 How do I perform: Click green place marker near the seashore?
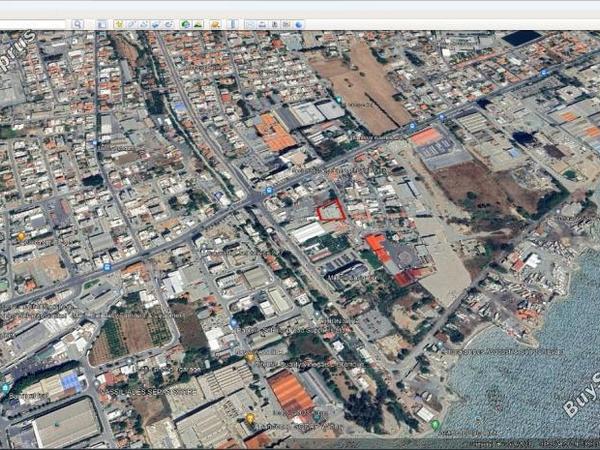click(435, 424)
